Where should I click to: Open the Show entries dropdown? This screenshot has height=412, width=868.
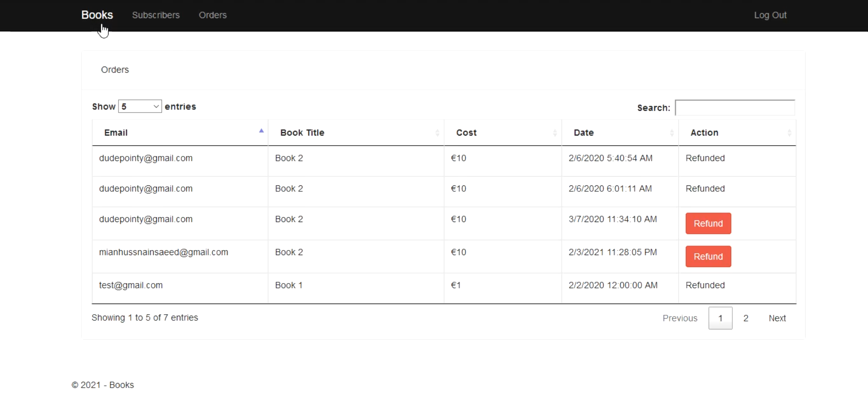(140, 107)
